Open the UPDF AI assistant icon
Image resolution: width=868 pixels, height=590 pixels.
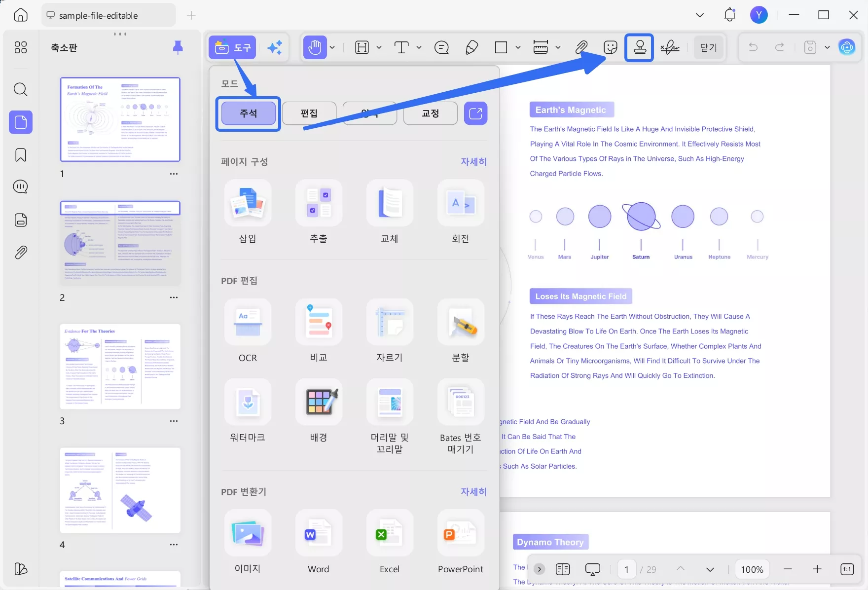[x=847, y=47]
